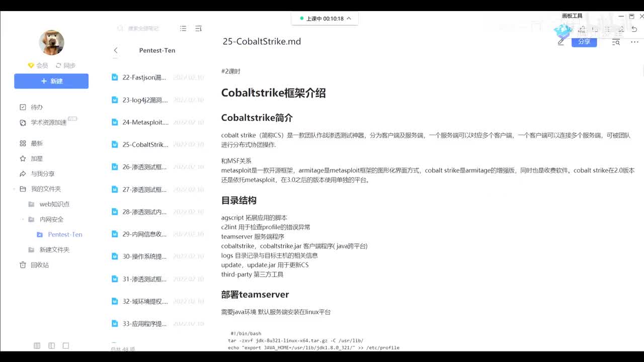Click the 回收站 trash can icon

click(23, 265)
